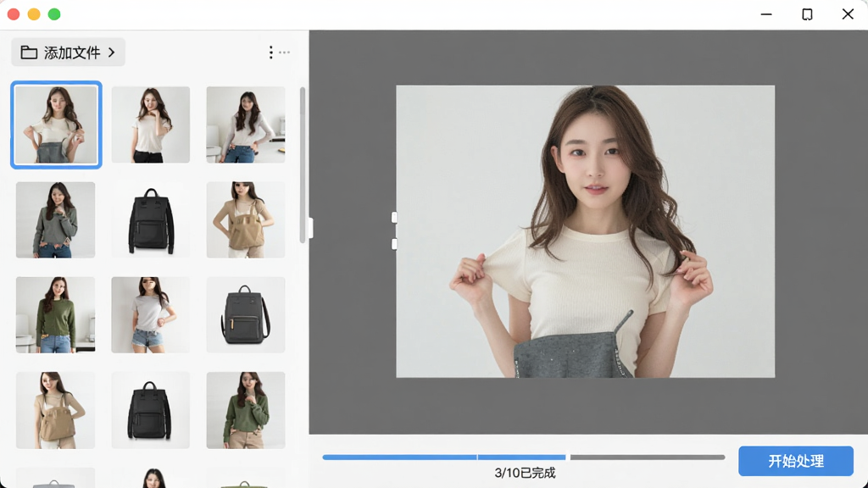Select the highlighted thumbnail of woman holding gray bag
Viewport: 868px width, 488px height.
[56, 125]
